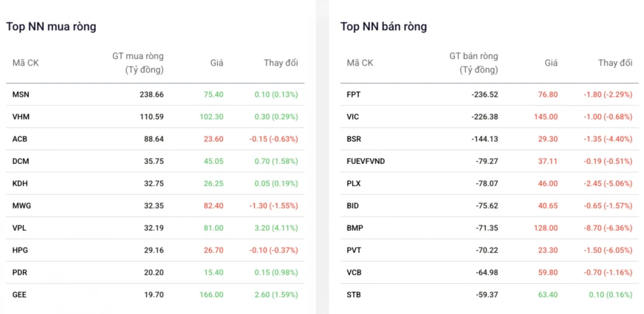Click VHM net buy value 110.59
The height and width of the screenshot is (314, 644).
[151, 117]
